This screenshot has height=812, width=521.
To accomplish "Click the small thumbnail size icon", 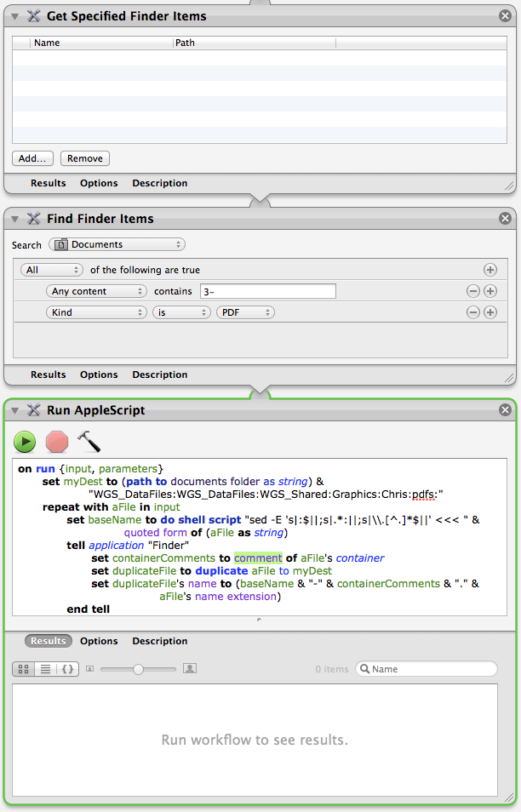I will tap(89, 669).
